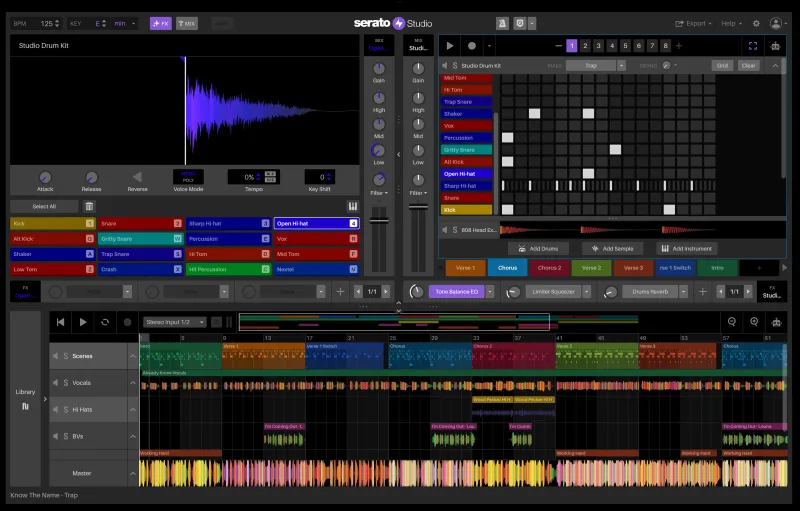Select the Kick row in sequencer
800x511 pixels.
466,210
